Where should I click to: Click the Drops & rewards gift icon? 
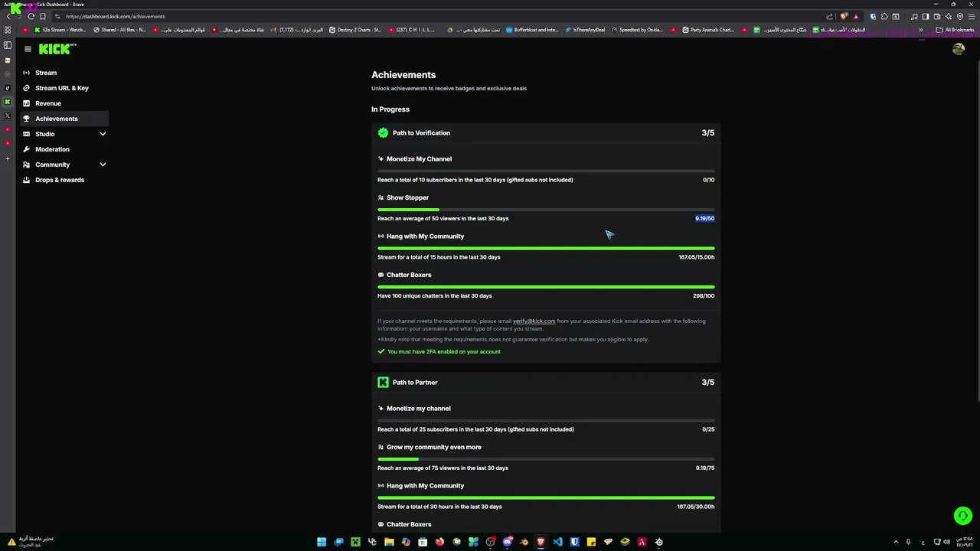[27, 180]
